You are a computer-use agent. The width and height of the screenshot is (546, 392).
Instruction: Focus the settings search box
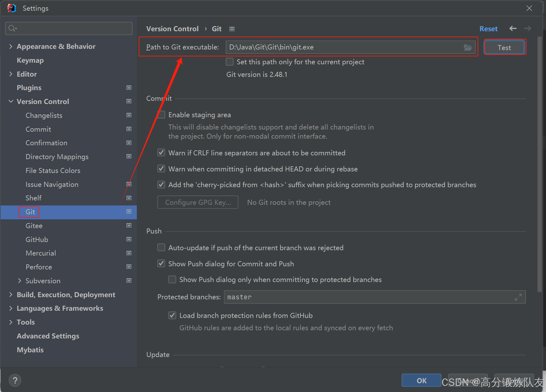(x=69, y=28)
